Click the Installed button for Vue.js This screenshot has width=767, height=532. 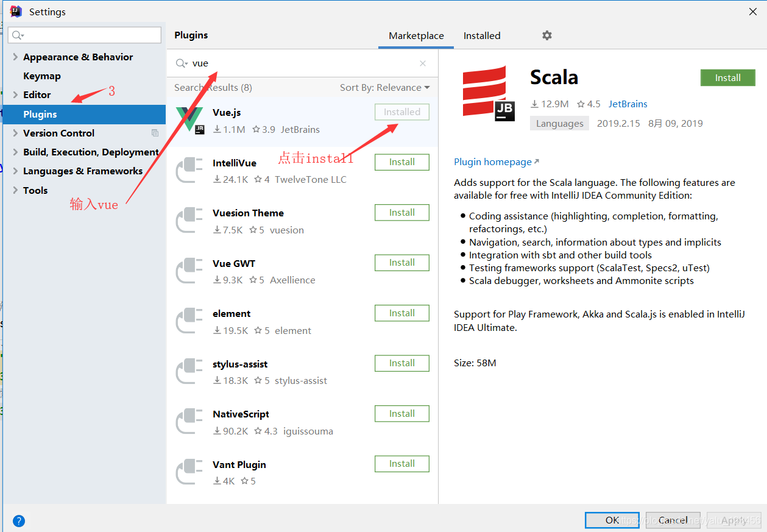pos(402,112)
